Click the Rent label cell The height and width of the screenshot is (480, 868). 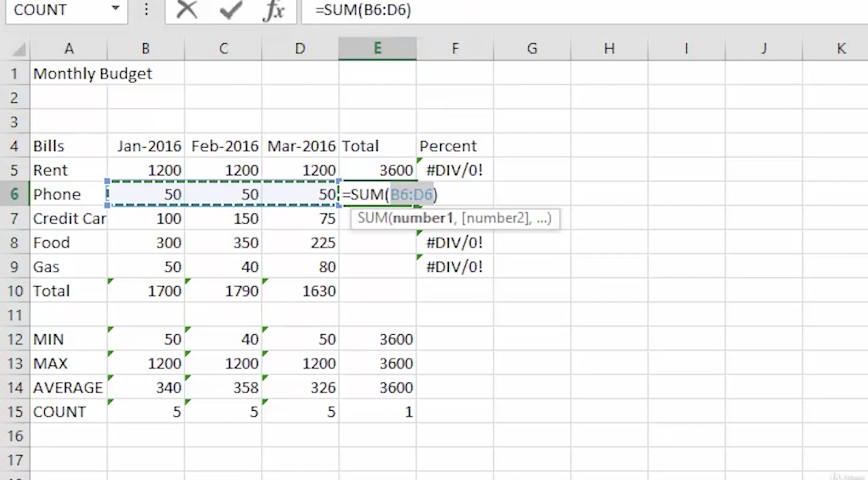point(69,169)
